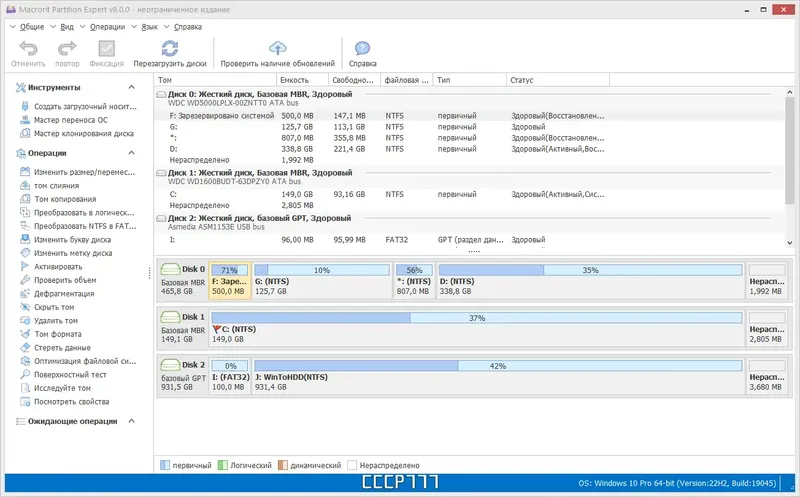This screenshot has width=800, height=497.
Task: Choose Активировать operation
Action: pos(51,266)
